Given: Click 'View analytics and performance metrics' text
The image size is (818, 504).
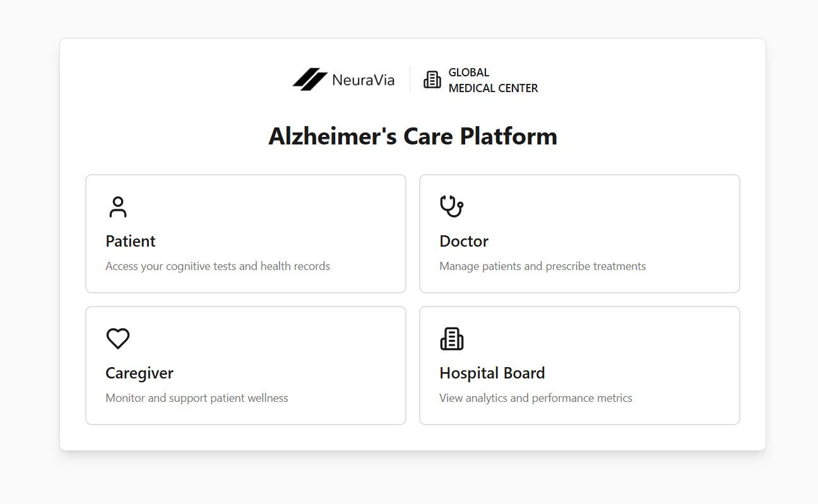Looking at the screenshot, I should coord(536,398).
